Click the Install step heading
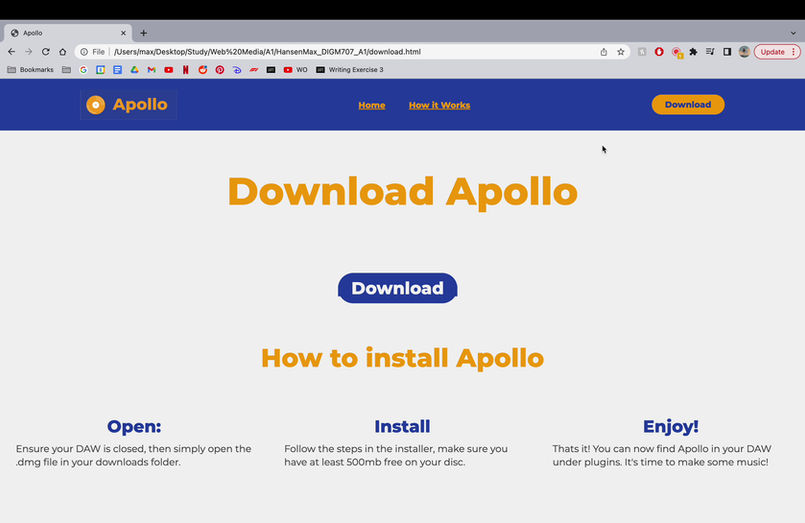805x523 pixels. point(402,426)
